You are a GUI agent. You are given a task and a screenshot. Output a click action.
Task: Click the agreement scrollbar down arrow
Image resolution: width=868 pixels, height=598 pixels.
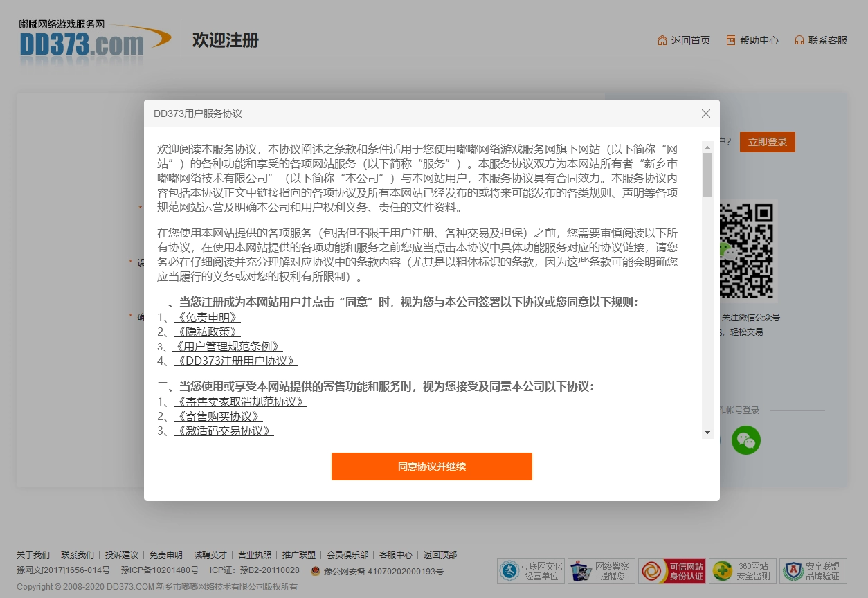click(707, 433)
